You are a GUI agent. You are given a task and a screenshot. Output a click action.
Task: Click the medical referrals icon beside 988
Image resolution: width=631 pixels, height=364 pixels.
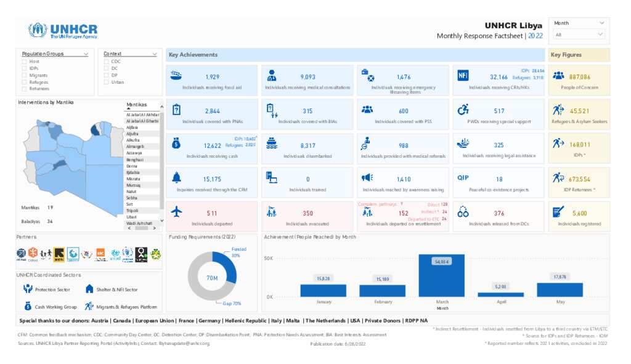[366, 143]
